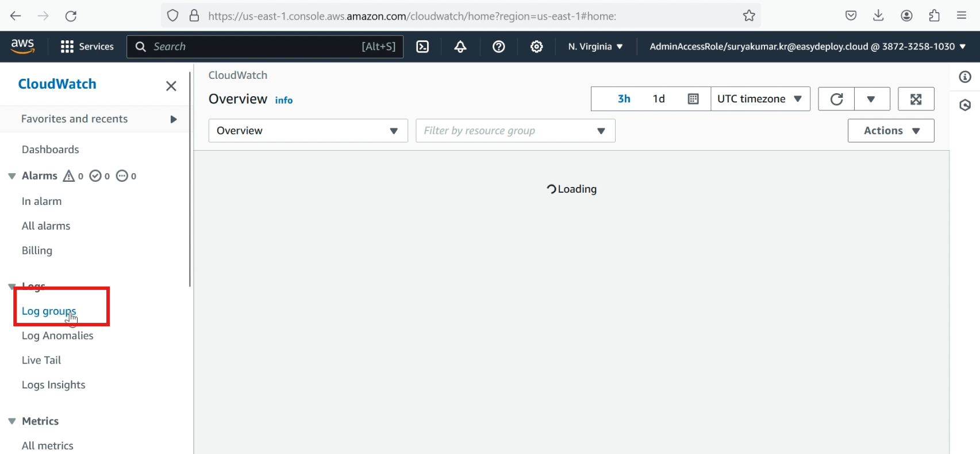This screenshot has height=454, width=980.
Task: Open Billing alarms link
Action: coord(37,251)
